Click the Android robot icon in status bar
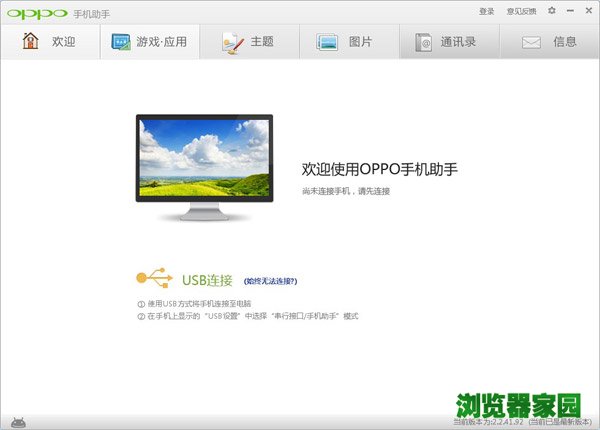The width and height of the screenshot is (600, 430). (18, 422)
